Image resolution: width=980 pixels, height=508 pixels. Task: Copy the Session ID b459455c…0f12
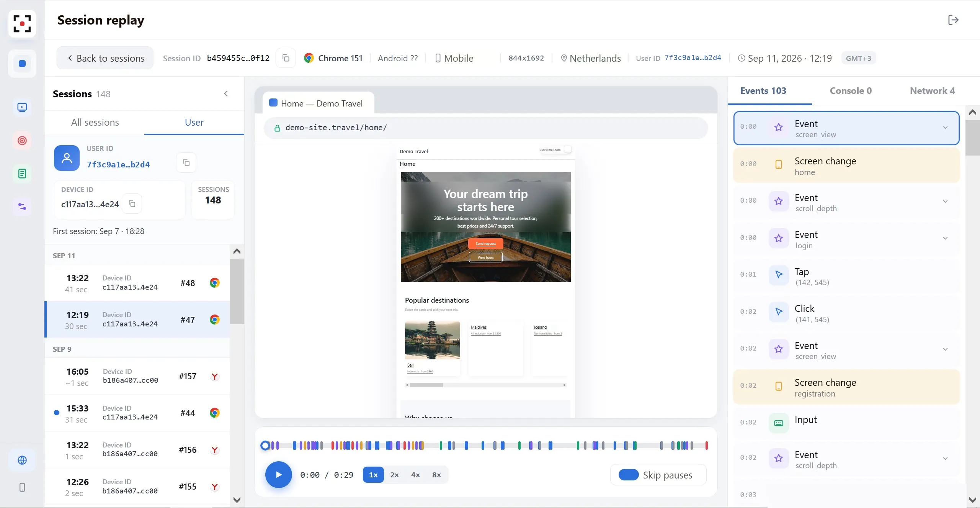click(286, 58)
